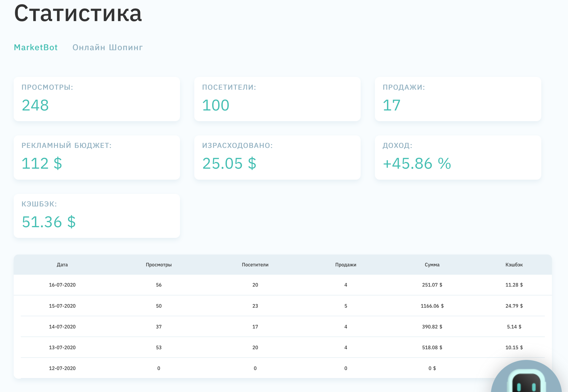This screenshot has height=392, width=568.
Task: Switch to the MarketBot tab
Action: click(36, 48)
